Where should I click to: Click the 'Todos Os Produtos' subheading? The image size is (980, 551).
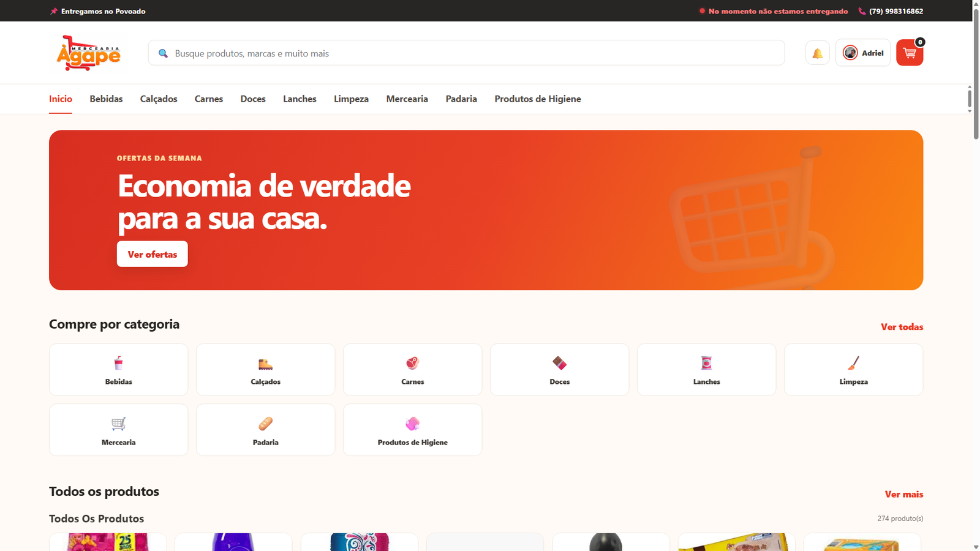[x=96, y=519]
